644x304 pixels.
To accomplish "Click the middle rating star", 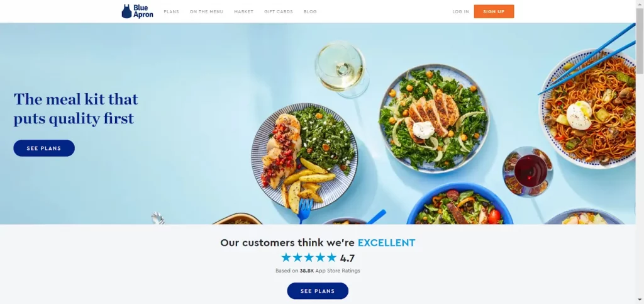I will (309, 257).
